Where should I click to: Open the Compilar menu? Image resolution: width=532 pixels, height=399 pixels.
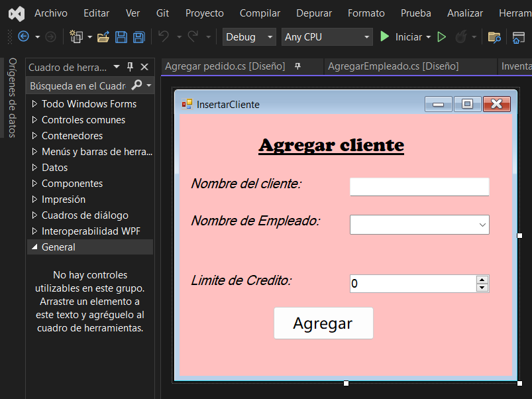pyautogui.click(x=260, y=13)
